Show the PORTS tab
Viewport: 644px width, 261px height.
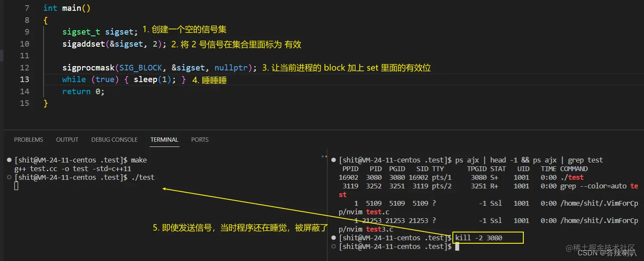[200, 140]
